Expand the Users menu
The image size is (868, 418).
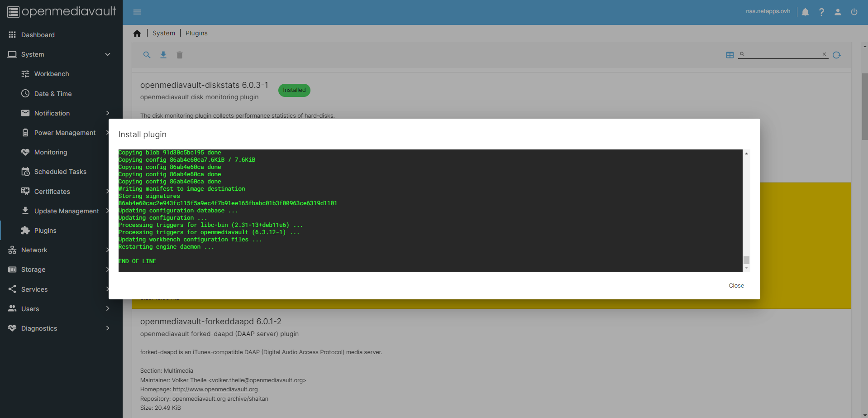[x=108, y=309]
